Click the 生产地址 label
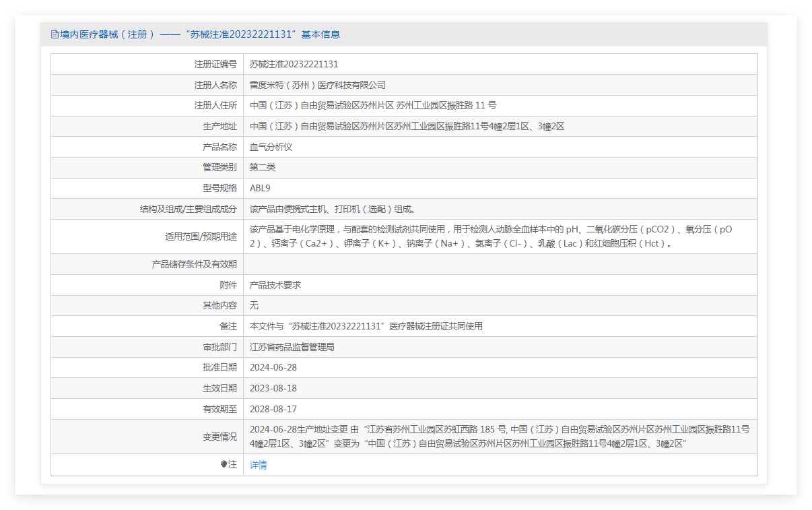The width and height of the screenshot is (812, 510). (x=220, y=127)
